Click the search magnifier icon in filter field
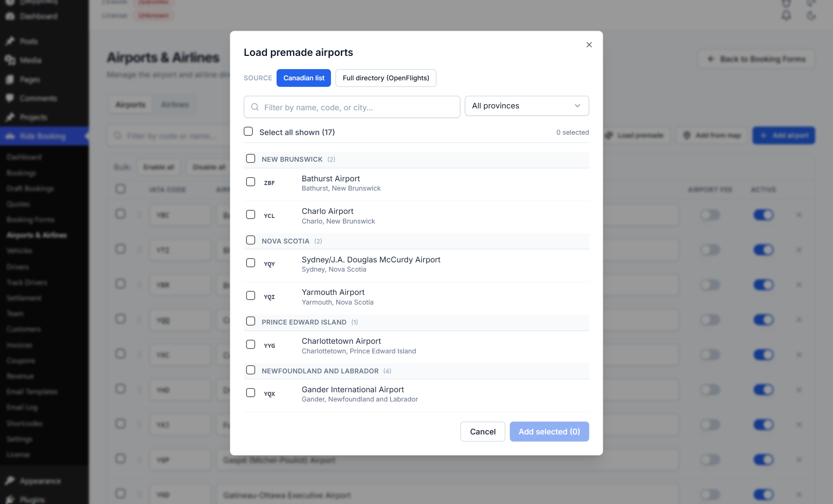Image resolution: width=833 pixels, height=504 pixels. click(255, 107)
